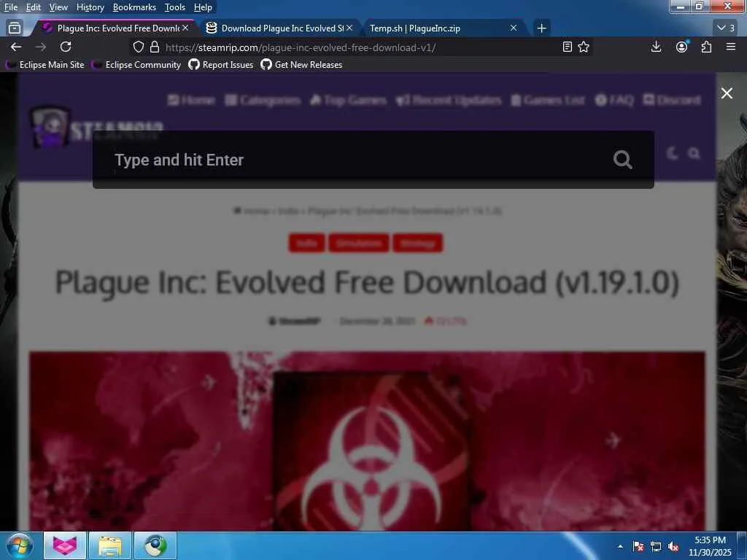Click FAQ in site navigation
Image resolution: width=747 pixels, height=560 pixels.
[x=614, y=101]
